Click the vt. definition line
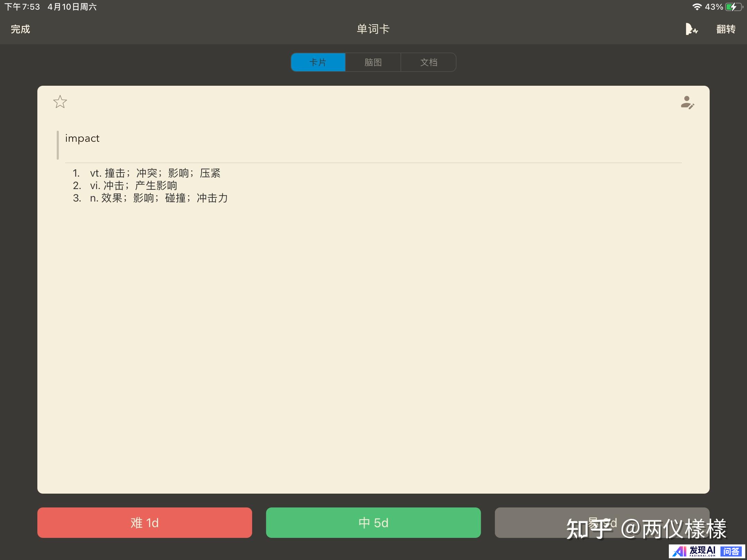747x560 pixels. coord(155,173)
